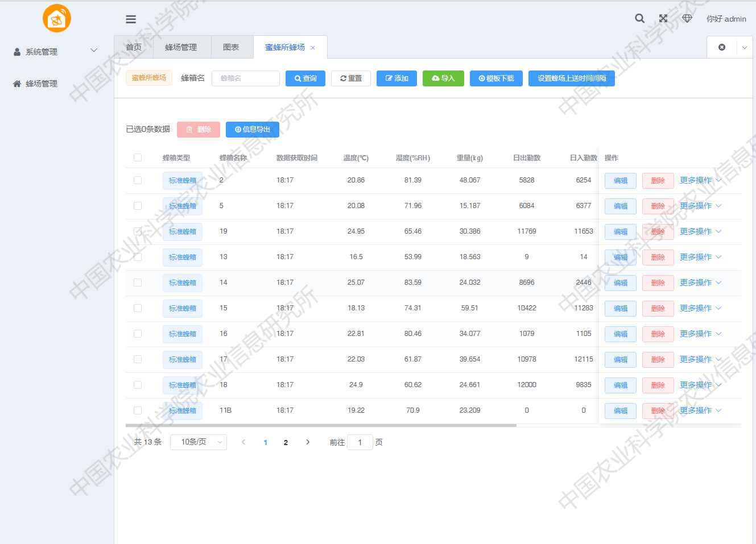
Task: Open the 10条/页 page size dropdown
Action: (x=199, y=442)
